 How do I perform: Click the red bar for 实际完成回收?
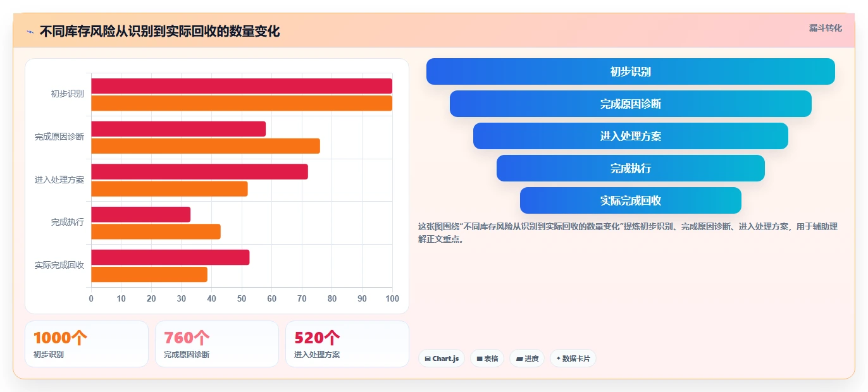click(170, 257)
